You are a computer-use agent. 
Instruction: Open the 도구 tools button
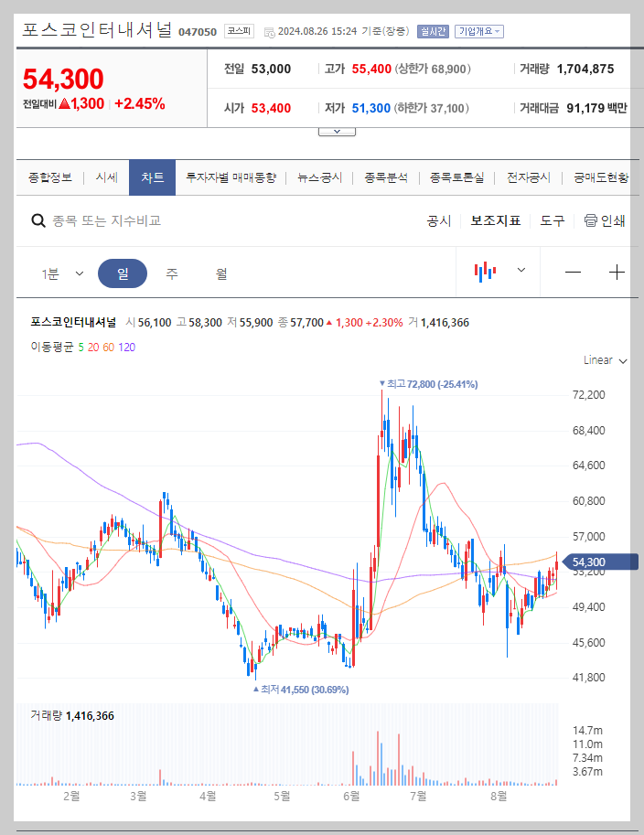[x=553, y=220]
